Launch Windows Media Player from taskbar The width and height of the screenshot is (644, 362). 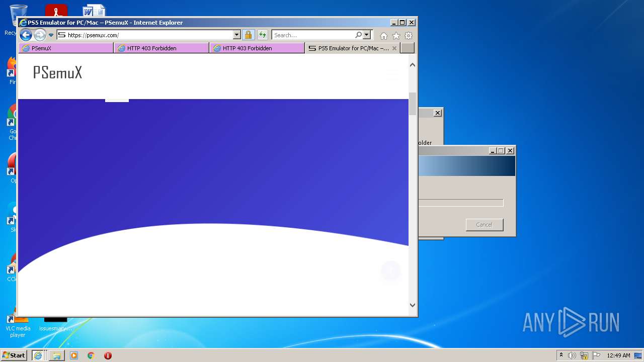coord(74,355)
